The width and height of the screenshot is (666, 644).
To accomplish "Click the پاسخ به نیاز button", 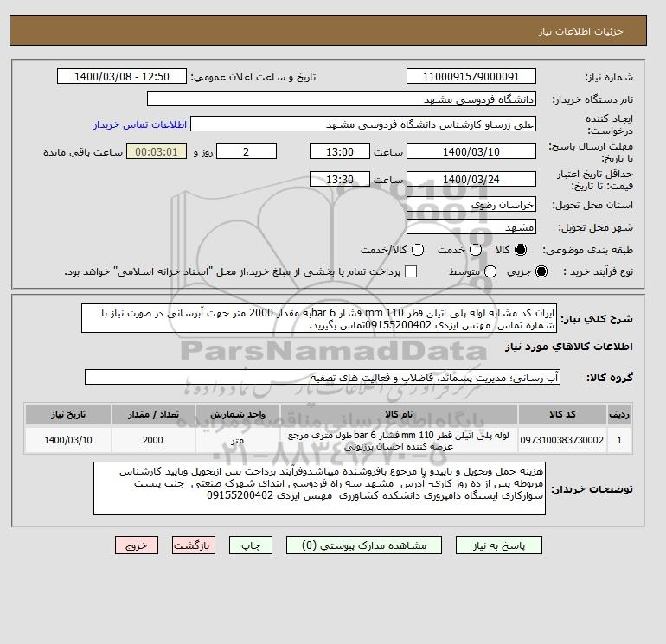I will pyautogui.click(x=499, y=545).
